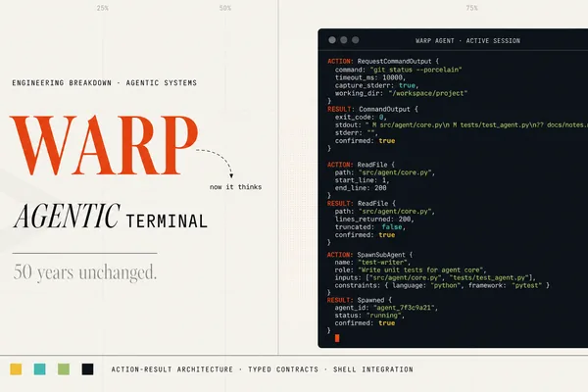Click the teal color swatch

tap(40, 369)
